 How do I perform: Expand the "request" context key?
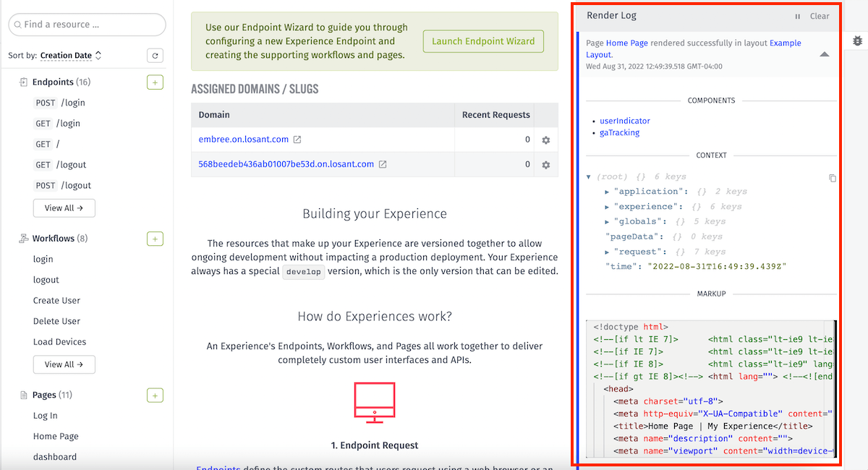click(x=607, y=252)
